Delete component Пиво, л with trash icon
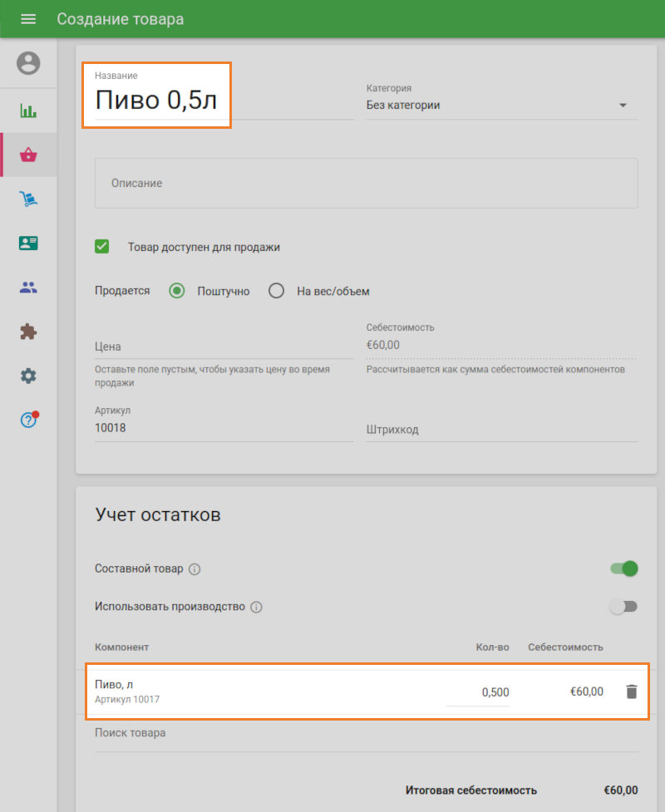665x812 pixels. tap(630, 691)
